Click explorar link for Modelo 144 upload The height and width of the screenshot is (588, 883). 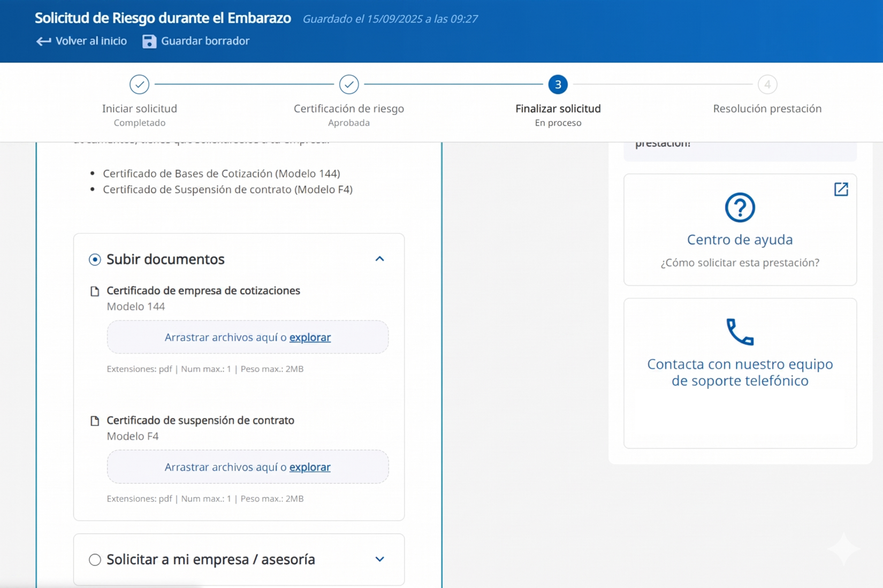(310, 338)
